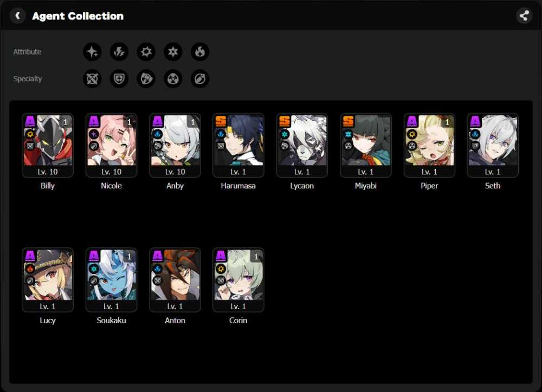
Task: Click the Specialty filter label
Action: click(x=28, y=79)
